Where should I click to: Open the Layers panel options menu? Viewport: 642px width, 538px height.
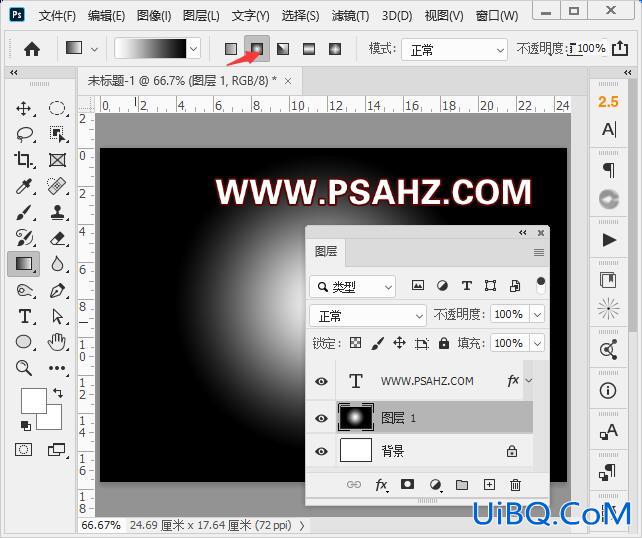pyautogui.click(x=539, y=252)
